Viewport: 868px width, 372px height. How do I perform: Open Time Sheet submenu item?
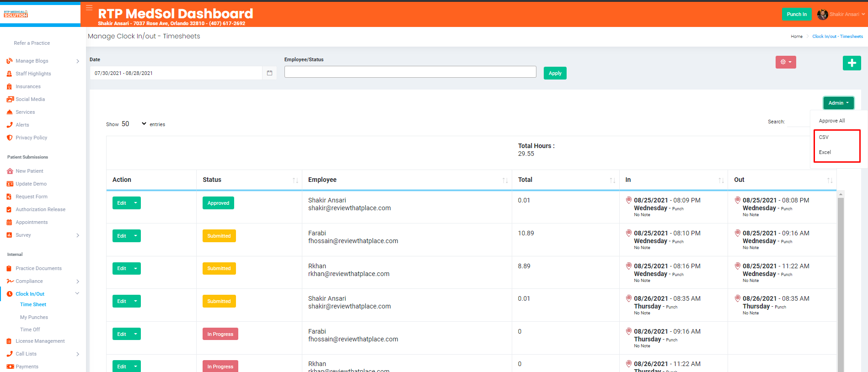tap(33, 304)
